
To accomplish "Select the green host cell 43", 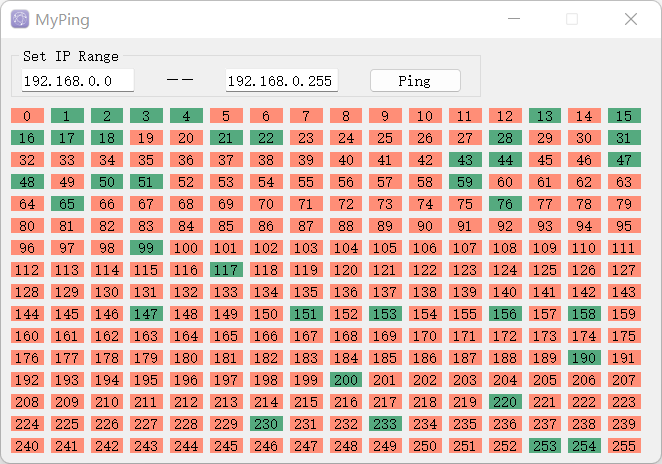I will [465, 160].
